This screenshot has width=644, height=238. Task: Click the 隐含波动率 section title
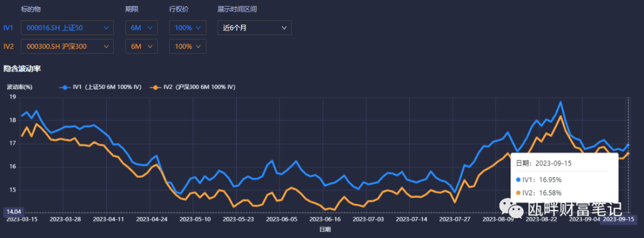point(22,69)
